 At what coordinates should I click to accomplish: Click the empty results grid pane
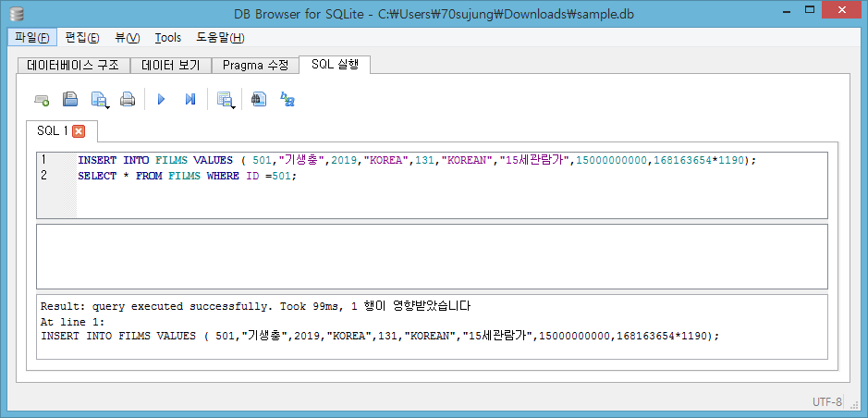(x=432, y=256)
